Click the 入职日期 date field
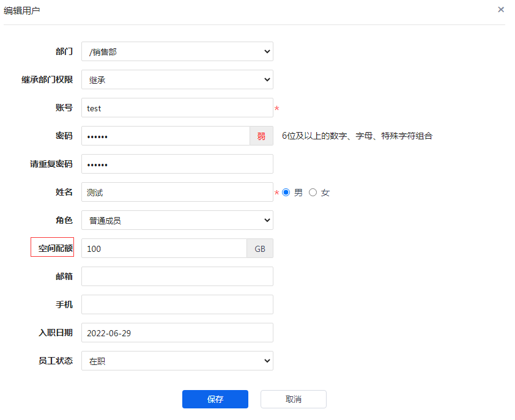The image size is (515, 420). pos(177,333)
